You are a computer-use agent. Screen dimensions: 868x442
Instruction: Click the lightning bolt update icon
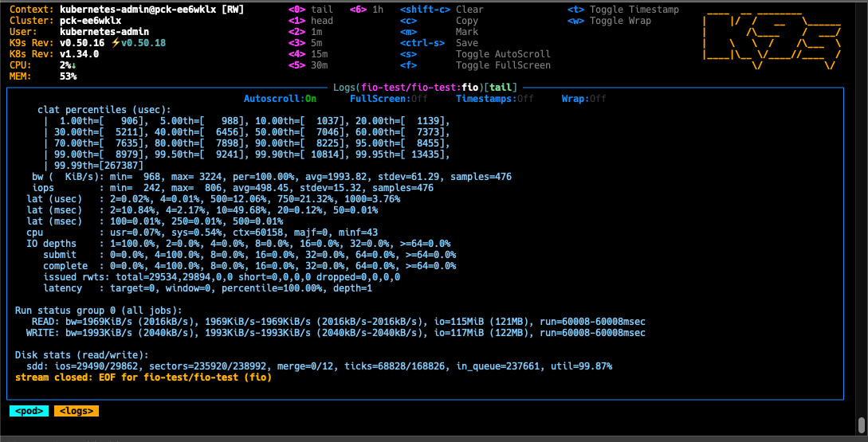pos(115,42)
